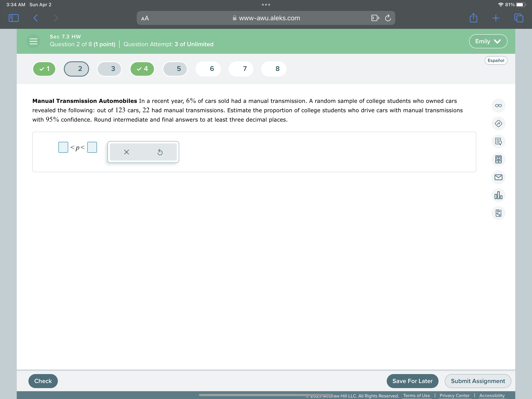The height and width of the screenshot is (399, 532).
Task: Open the hamburger navigation menu
Action: pos(33,41)
